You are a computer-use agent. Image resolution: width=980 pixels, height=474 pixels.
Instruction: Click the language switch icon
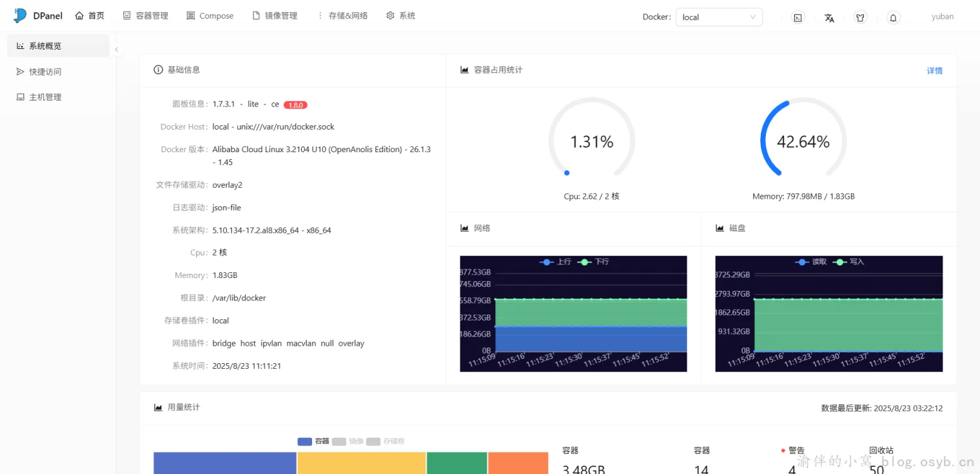[829, 17]
